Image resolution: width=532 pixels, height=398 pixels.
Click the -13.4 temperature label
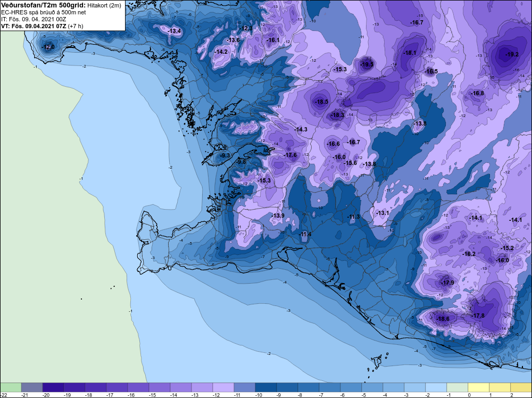click(x=174, y=31)
